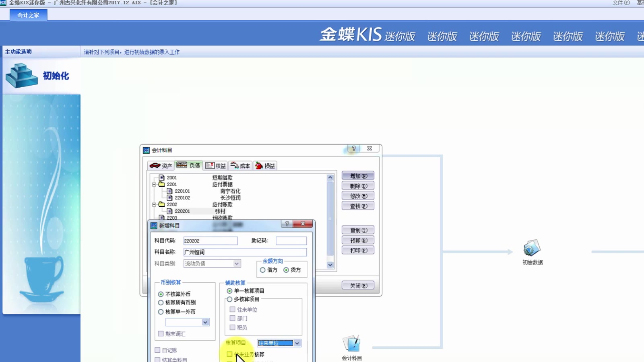Select document icon for 220101
Image resolution: width=644 pixels, height=362 pixels.
pos(169,191)
